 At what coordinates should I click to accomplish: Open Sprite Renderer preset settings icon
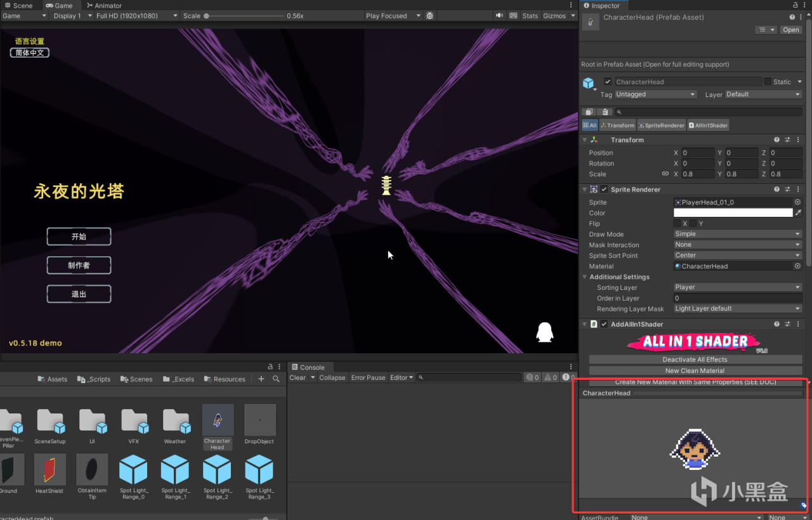click(x=787, y=190)
